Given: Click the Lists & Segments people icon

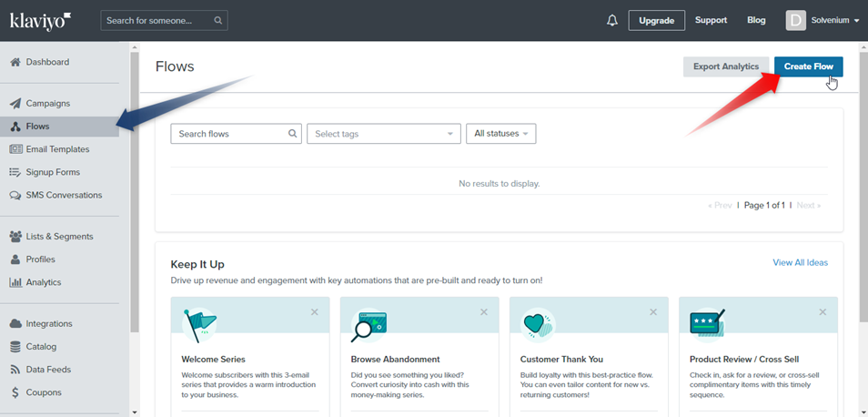Looking at the screenshot, I should point(15,237).
